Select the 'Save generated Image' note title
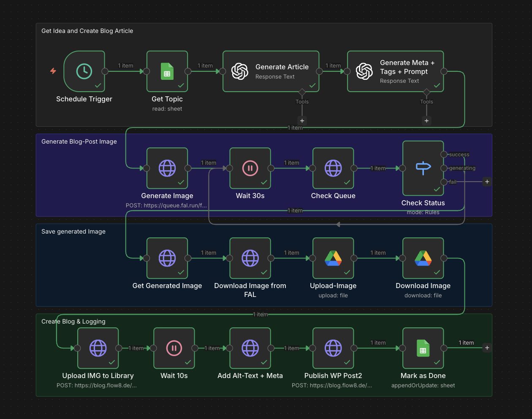This screenshot has width=532, height=419. (73, 231)
